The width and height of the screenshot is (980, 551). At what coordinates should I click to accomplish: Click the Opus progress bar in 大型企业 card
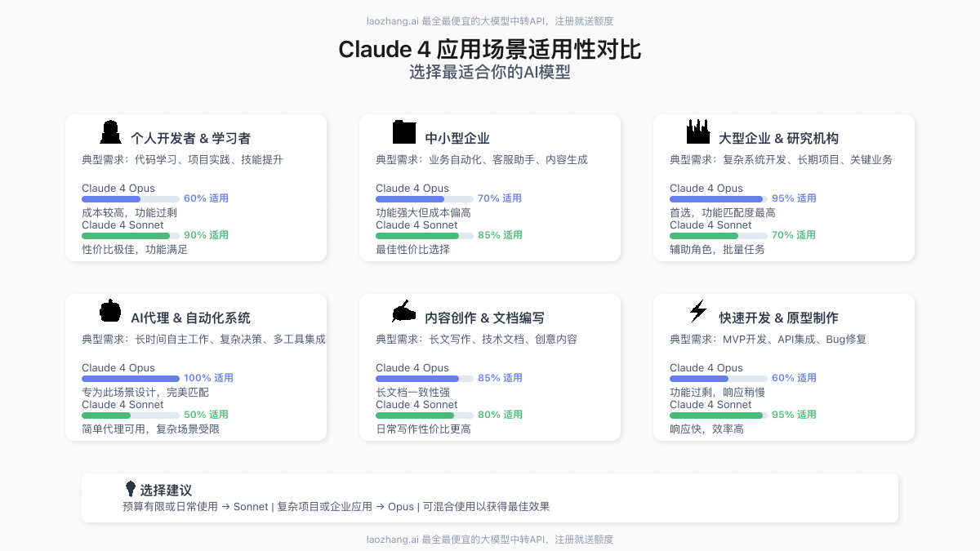click(x=719, y=199)
